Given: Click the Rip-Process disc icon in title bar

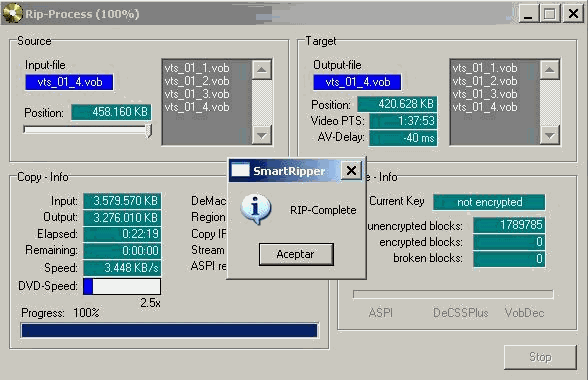Looking at the screenshot, I should point(12,14).
